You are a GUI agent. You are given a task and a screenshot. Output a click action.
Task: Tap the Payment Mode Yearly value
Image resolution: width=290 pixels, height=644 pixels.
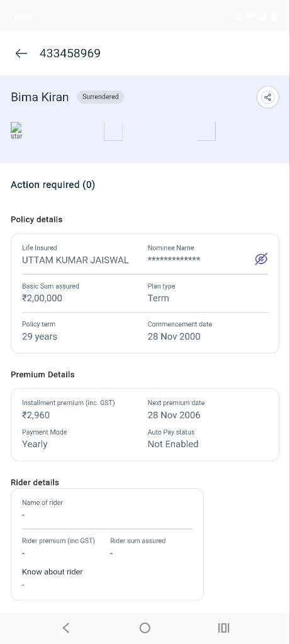pos(35,444)
